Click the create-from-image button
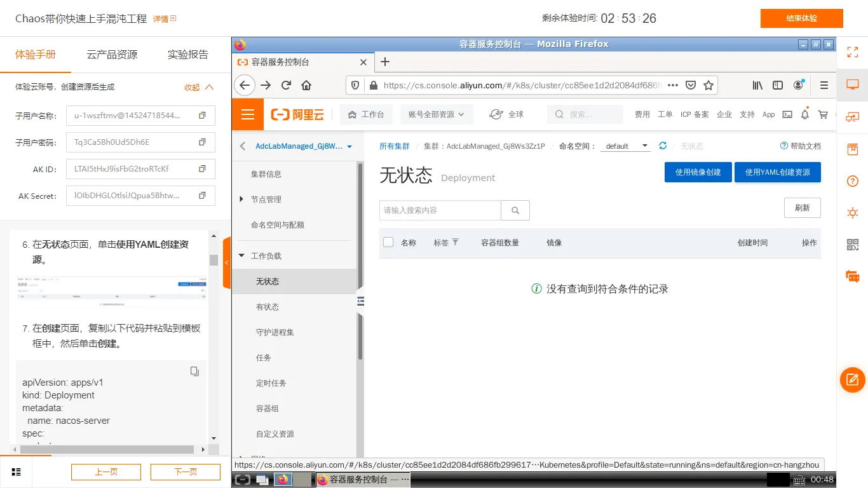 coord(698,172)
